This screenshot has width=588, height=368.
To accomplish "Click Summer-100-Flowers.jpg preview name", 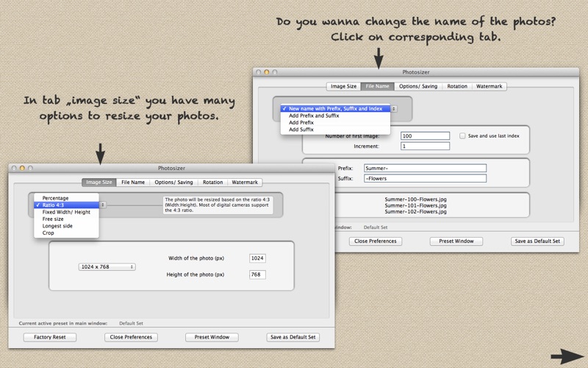I will tap(415, 199).
